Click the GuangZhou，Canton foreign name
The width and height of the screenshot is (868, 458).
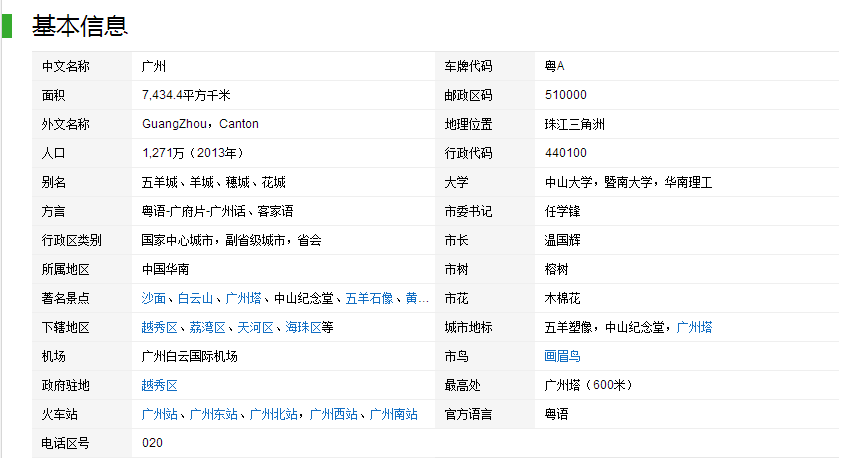[x=200, y=124]
